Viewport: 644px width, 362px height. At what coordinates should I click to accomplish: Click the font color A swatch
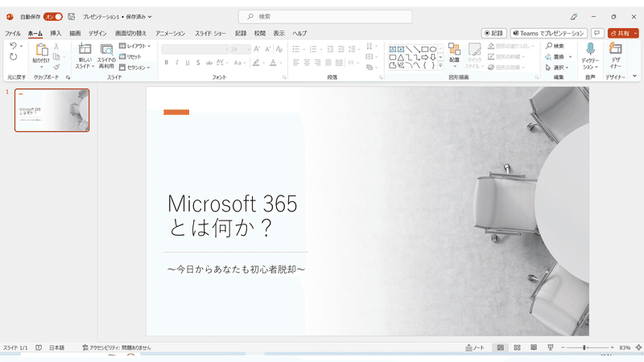pyautogui.click(x=273, y=63)
